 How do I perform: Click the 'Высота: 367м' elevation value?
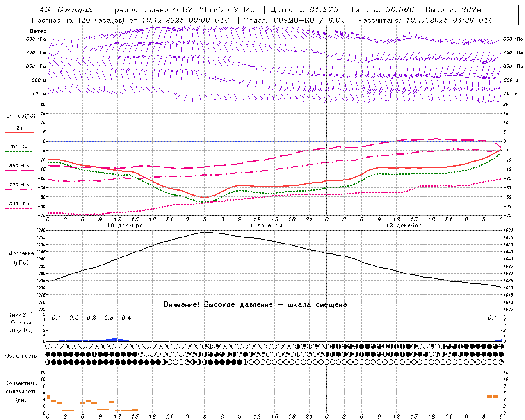pos(454,10)
